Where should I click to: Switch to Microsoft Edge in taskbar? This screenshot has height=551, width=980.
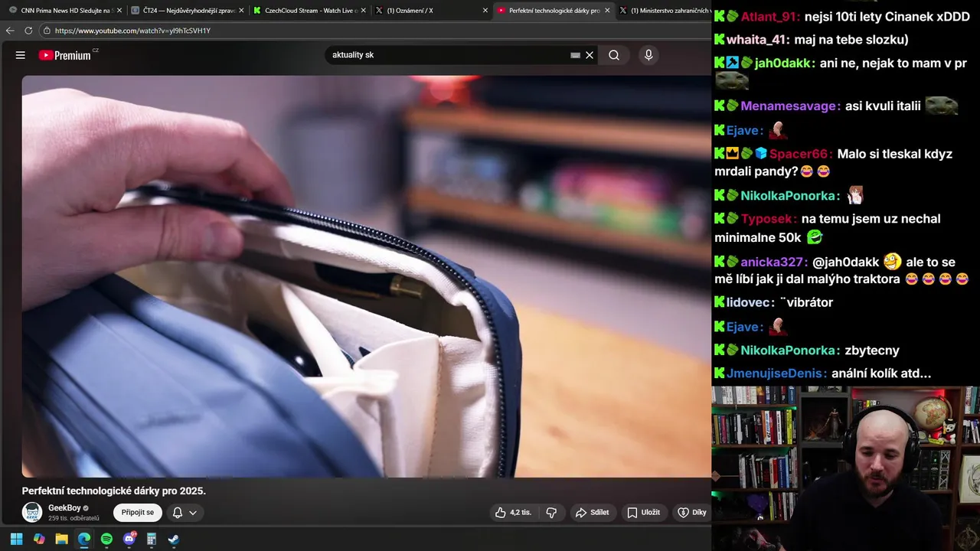click(x=84, y=539)
